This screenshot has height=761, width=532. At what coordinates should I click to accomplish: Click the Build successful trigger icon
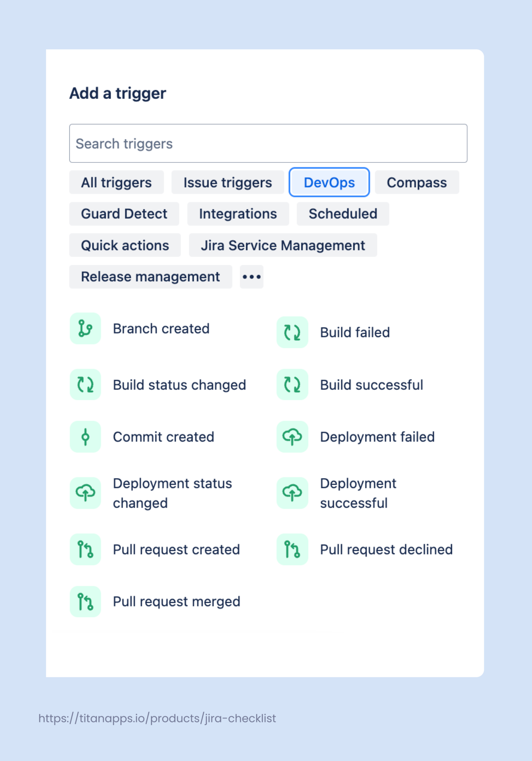coord(292,385)
